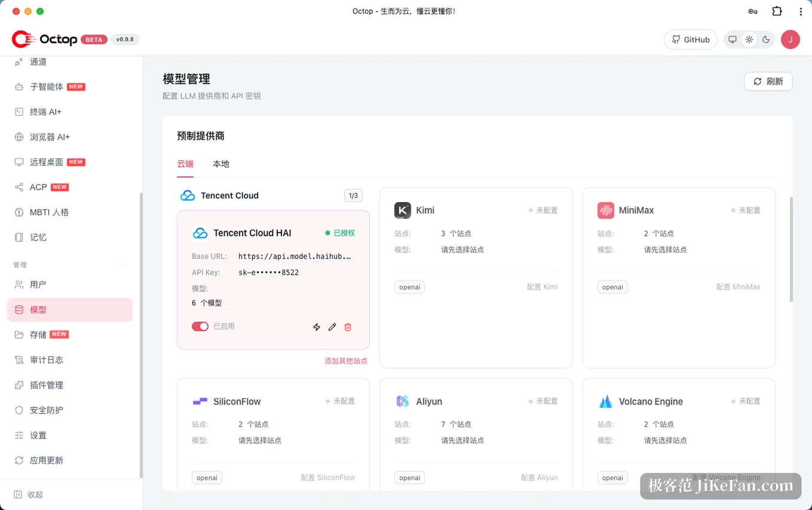Image resolution: width=812 pixels, height=510 pixels.
Task: Click the browser extensions puzzle icon
Action: (777, 11)
